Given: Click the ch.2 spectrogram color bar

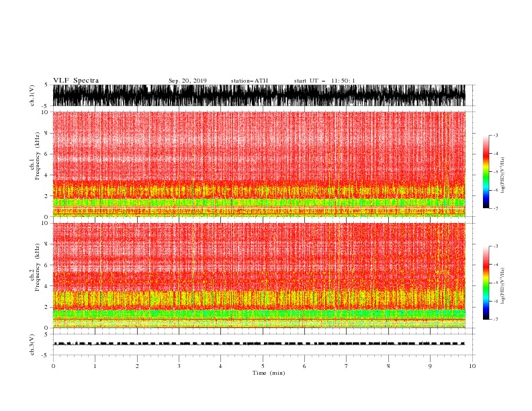Looking at the screenshot, I should (x=486, y=283).
